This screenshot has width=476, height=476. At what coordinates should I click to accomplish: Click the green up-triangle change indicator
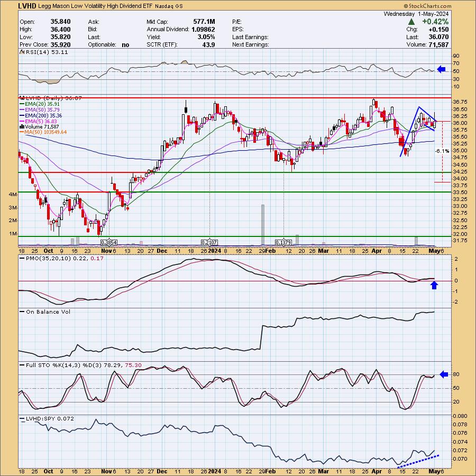click(x=411, y=22)
